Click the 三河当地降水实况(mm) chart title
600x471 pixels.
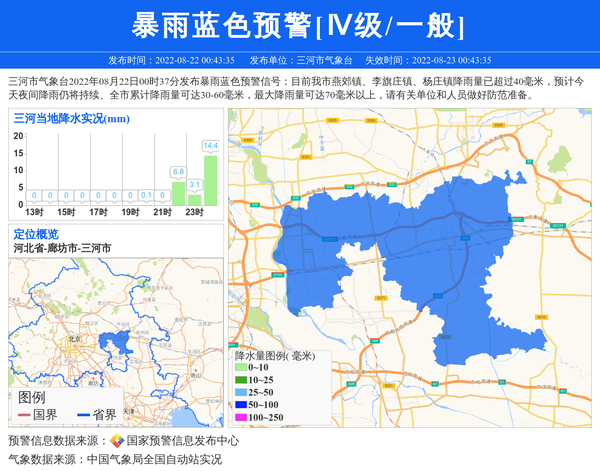72,119
